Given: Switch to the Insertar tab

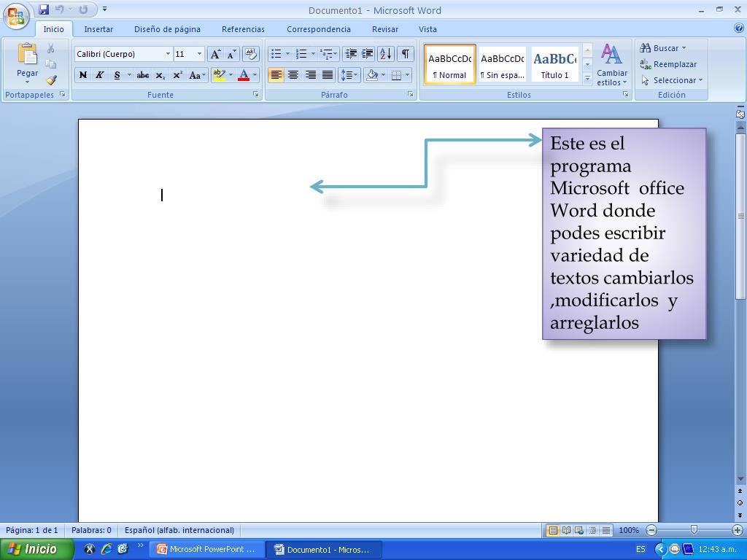Looking at the screenshot, I should 98,29.
